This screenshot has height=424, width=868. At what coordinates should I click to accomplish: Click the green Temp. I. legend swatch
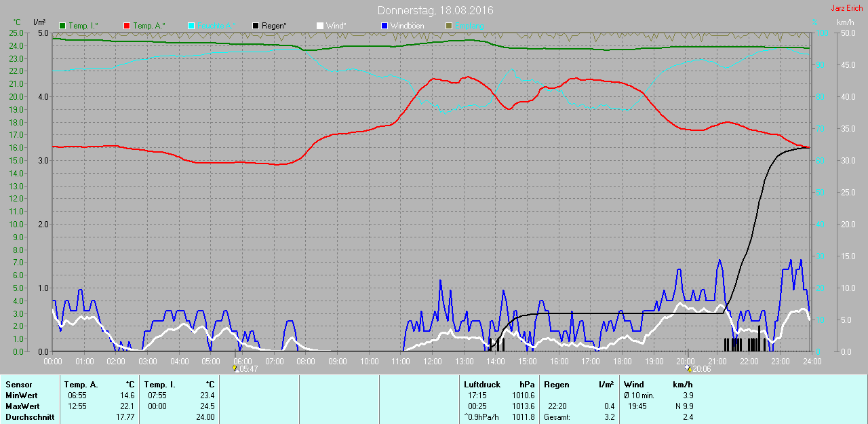tap(63, 26)
